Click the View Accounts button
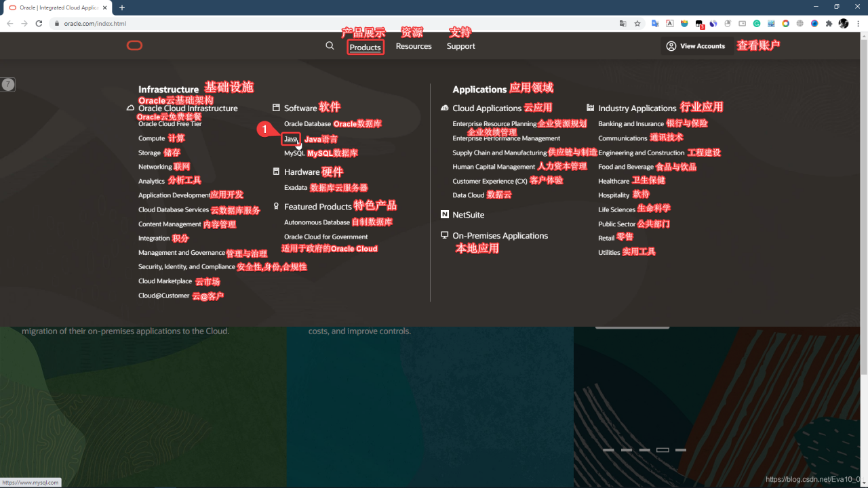 click(696, 46)
